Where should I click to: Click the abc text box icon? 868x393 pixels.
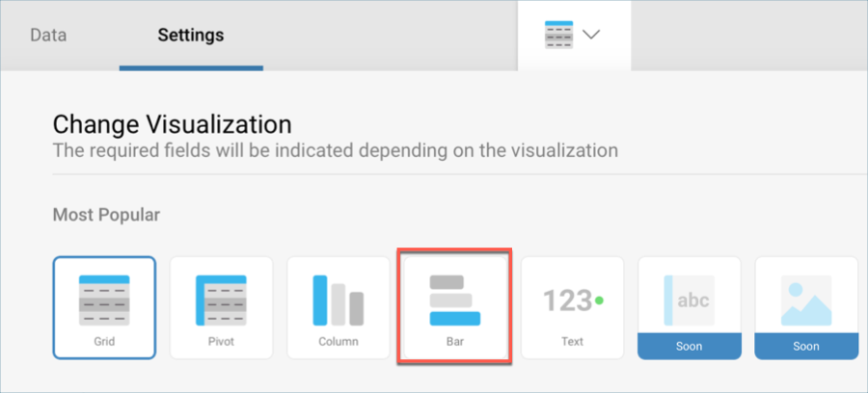click(x=689, y=300)
